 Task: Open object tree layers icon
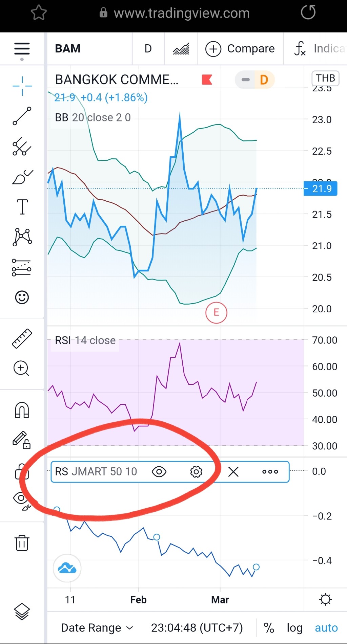click(22, 612)
